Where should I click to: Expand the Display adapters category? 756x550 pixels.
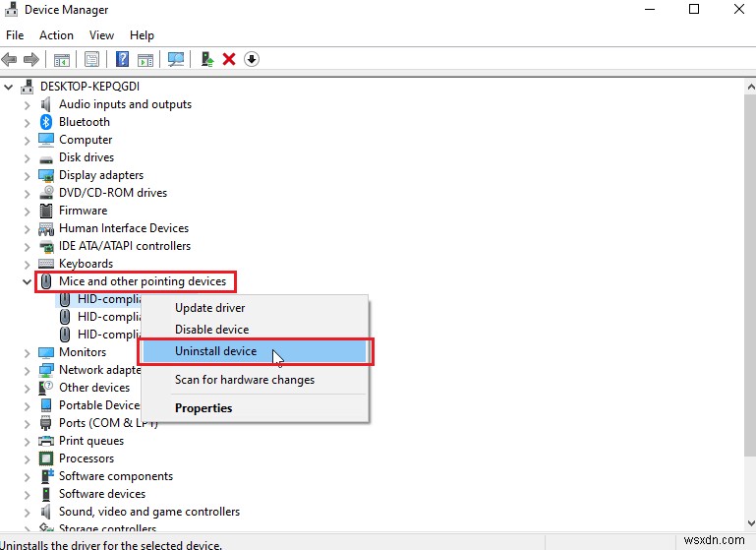27,175
